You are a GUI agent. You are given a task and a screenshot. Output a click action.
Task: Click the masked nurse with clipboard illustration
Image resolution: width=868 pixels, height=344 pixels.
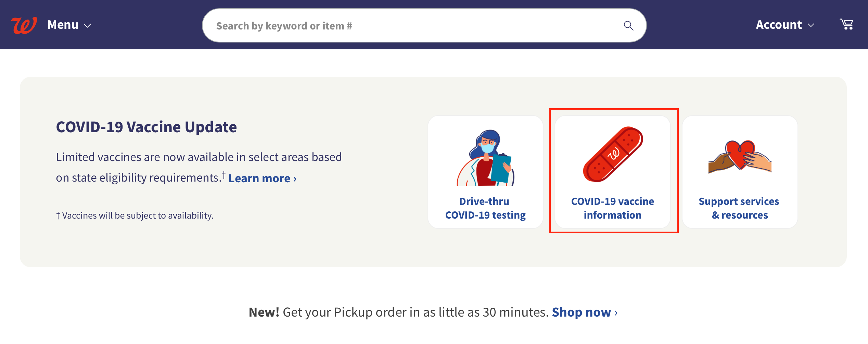(485, 158)
